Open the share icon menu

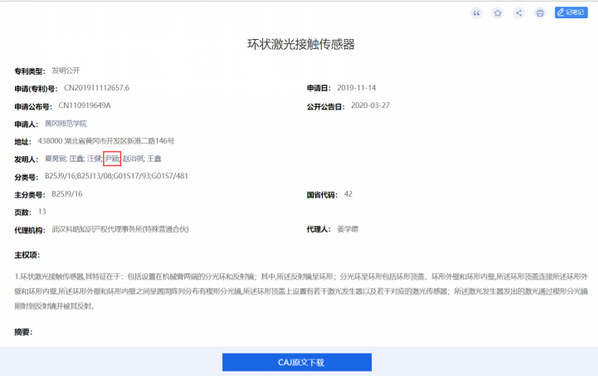[519, 13]
